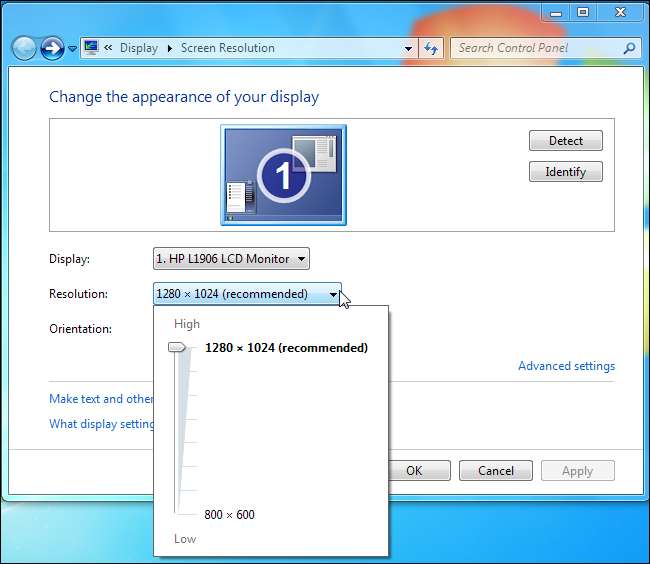Select the Screen Resolution breadcrumb
This screenshot has height=564, width=650.
pyautogui.click(x=227, y=48)
